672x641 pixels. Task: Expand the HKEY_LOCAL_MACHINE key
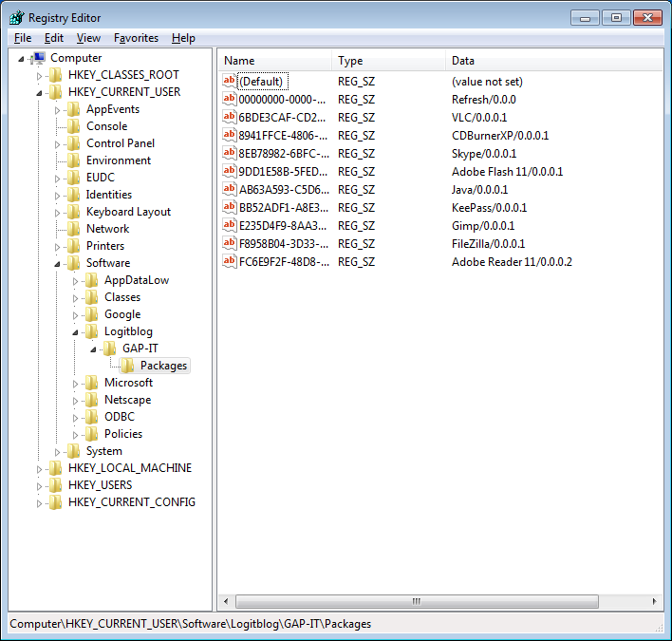[39, 469]
